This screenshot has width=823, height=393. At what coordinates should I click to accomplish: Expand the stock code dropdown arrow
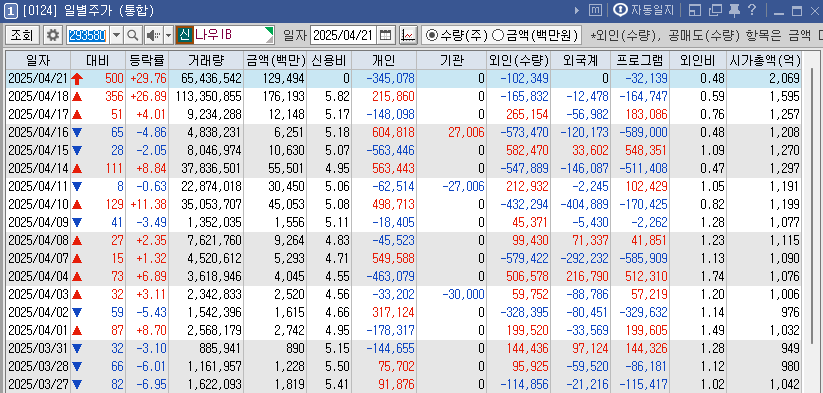point(117,36)
